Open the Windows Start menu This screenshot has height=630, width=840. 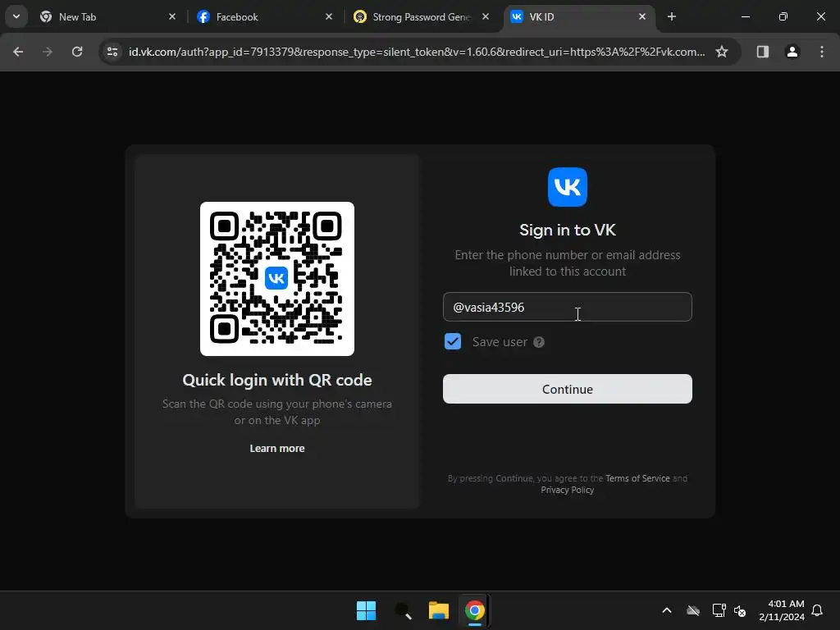(x=367, y=610)
